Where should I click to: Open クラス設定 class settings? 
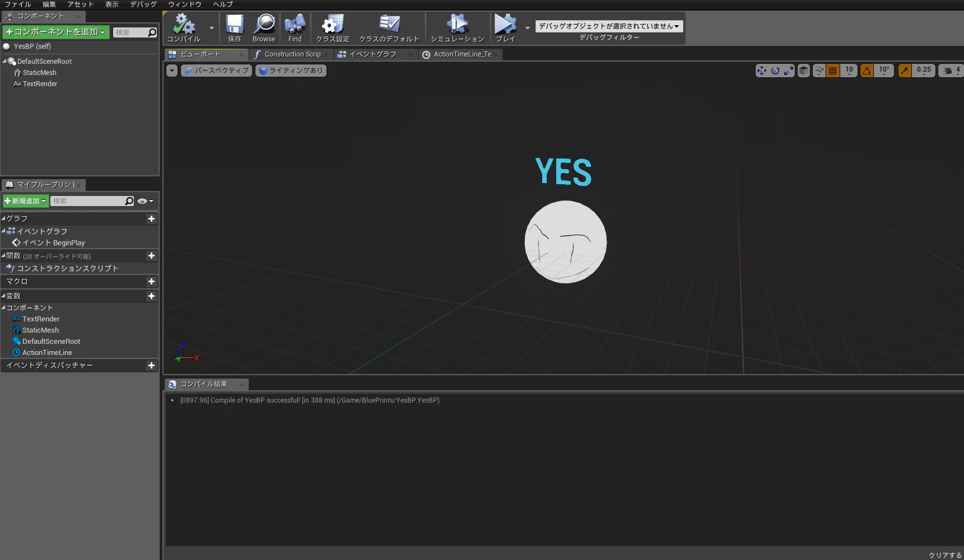click(x=333, y=28)
